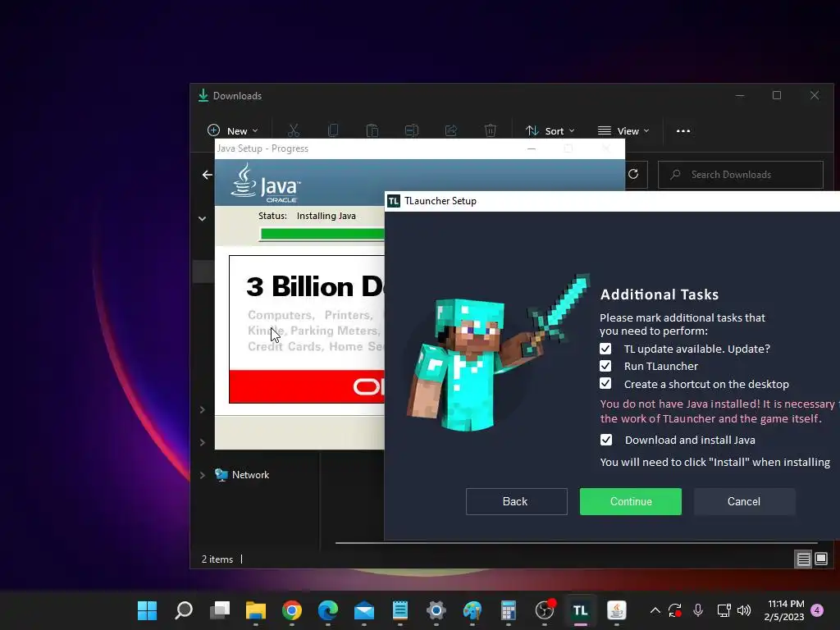The image size is (840, 630).
Task: Expand the Network tree item chevron
Action: click(203, 475)
